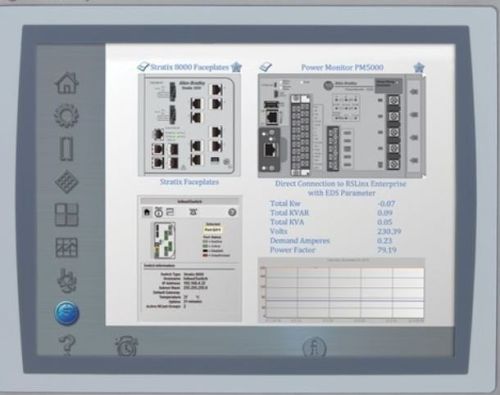
Task: Click the highlighted selected port box in faceplate
Action: click(213, 230)
